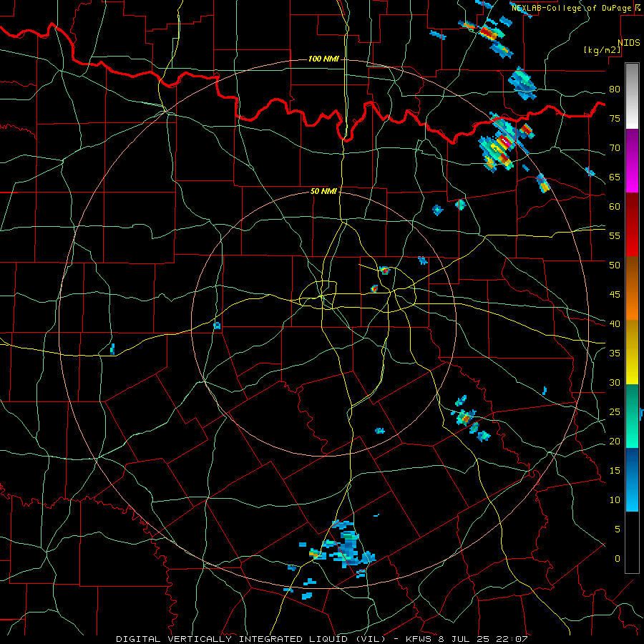The image size is (644, 644).
Task: Click the 80 value on the color scale
Action: (x=615, y=89)
